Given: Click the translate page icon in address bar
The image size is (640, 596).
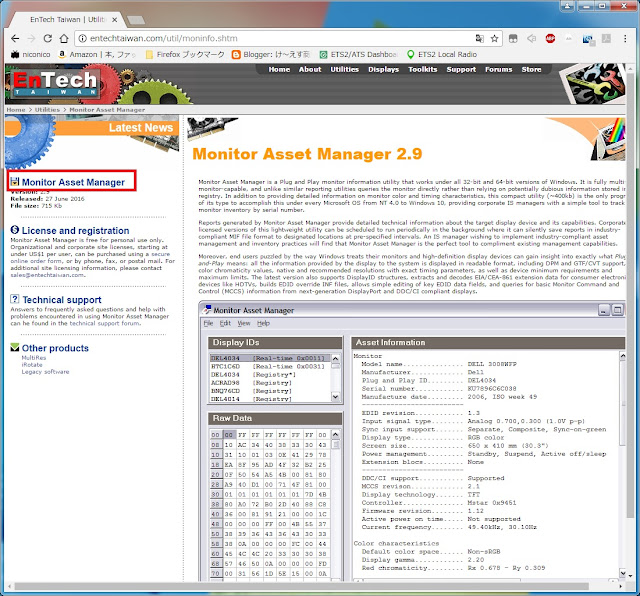Looking at the screenshot, I should (x=480, y=38).
